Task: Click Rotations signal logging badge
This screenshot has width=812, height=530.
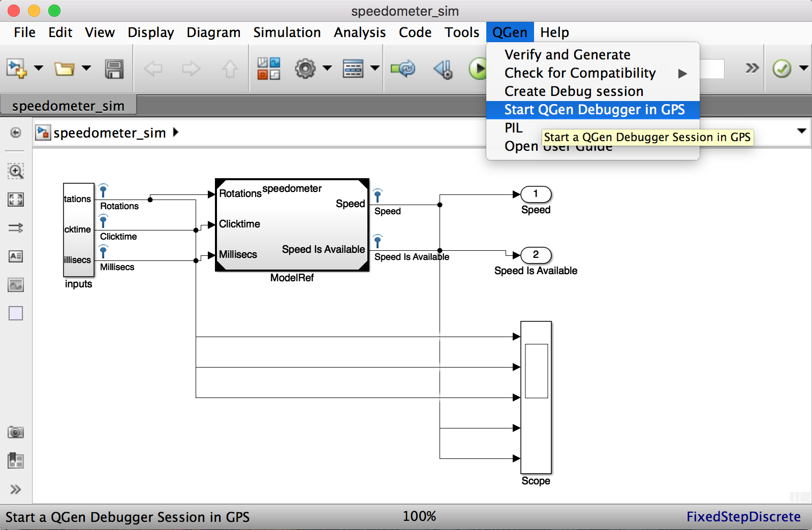Action: 103,190
